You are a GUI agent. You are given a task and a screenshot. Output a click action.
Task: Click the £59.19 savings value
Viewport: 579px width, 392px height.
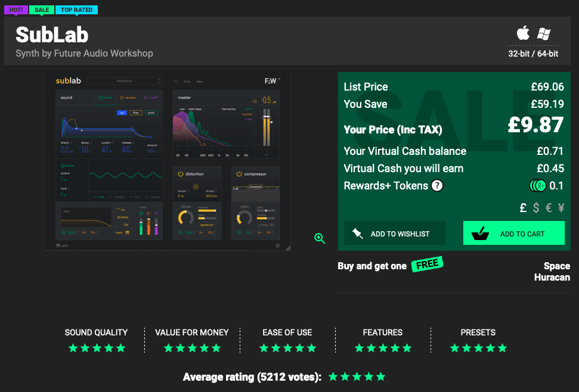[x=547, y=104]
